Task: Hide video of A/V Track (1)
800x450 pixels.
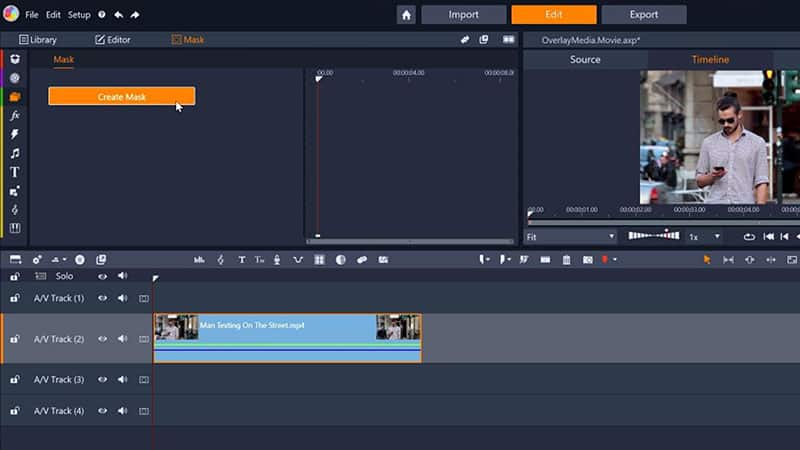Action: pos(102,298)
